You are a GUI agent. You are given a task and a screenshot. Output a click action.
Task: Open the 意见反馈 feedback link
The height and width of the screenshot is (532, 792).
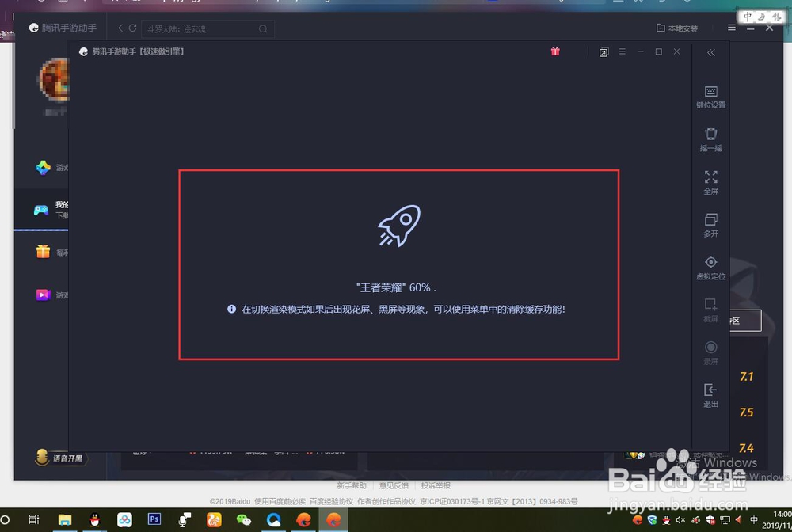point(394,485)
